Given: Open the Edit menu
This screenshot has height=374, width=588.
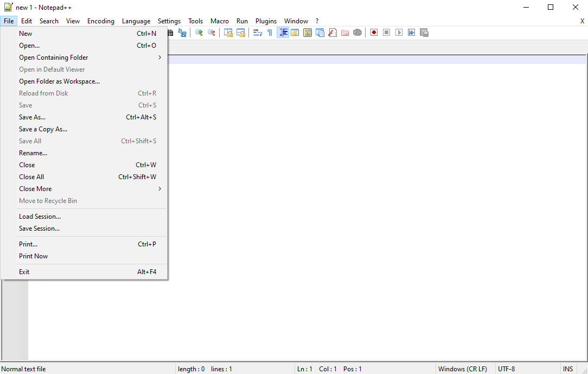Looking at the screenshot, I should 27,21.
